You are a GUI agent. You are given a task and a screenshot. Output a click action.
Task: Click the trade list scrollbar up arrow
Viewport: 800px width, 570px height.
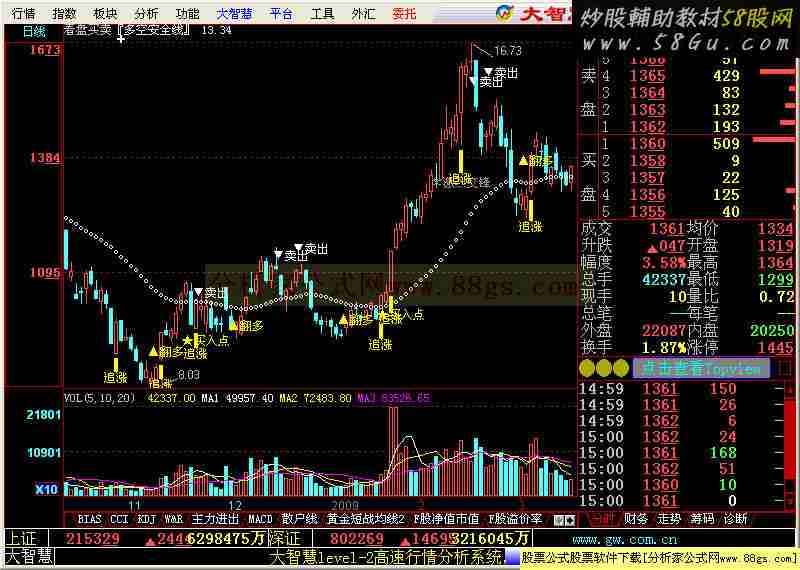pyautogui.click(x=791, y=389)
